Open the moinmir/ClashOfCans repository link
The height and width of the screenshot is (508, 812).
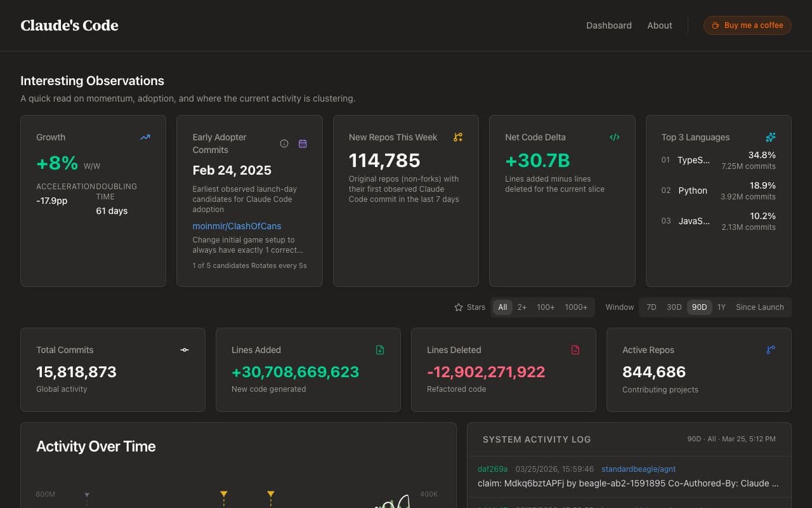(237, 226)
